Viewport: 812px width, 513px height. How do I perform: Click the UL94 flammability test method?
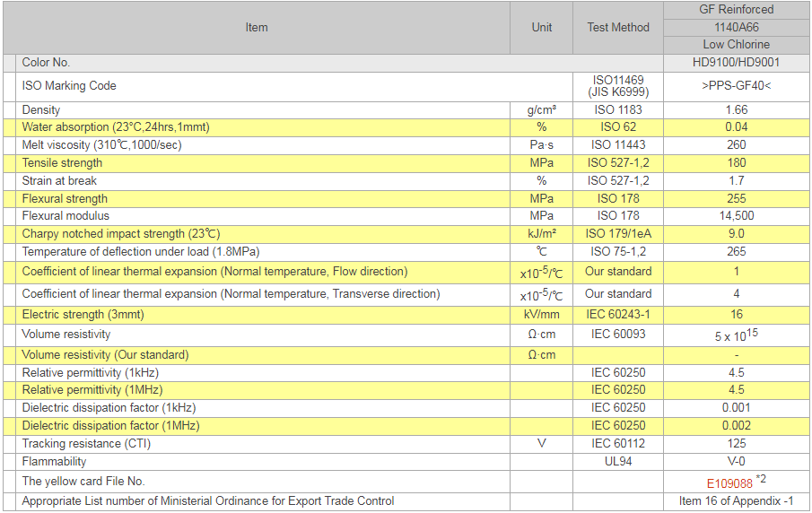point(618,461)
